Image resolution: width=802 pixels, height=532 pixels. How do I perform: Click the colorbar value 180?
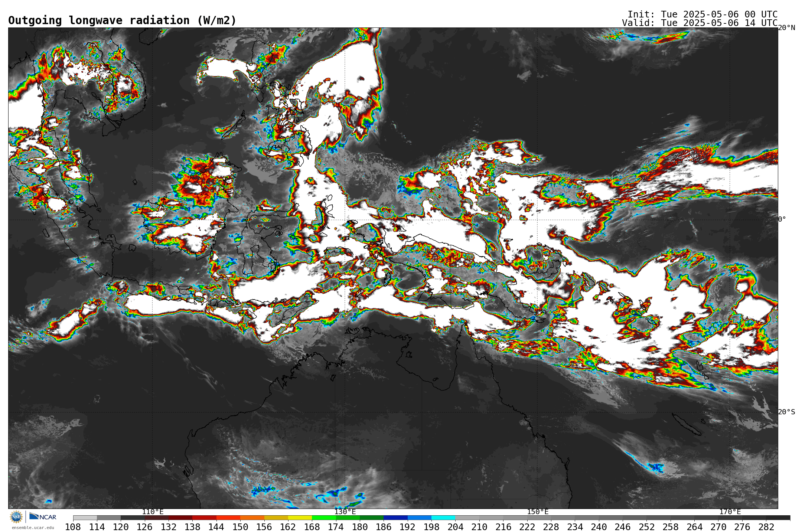[x=360, y=527]
